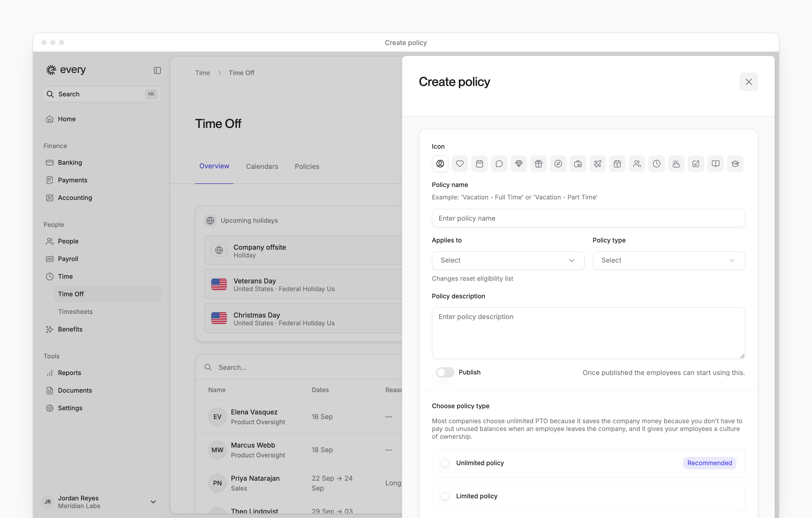812x518 pixels.
Task: Go to Banking in the sidebar
Action: (x=101, y=163)
